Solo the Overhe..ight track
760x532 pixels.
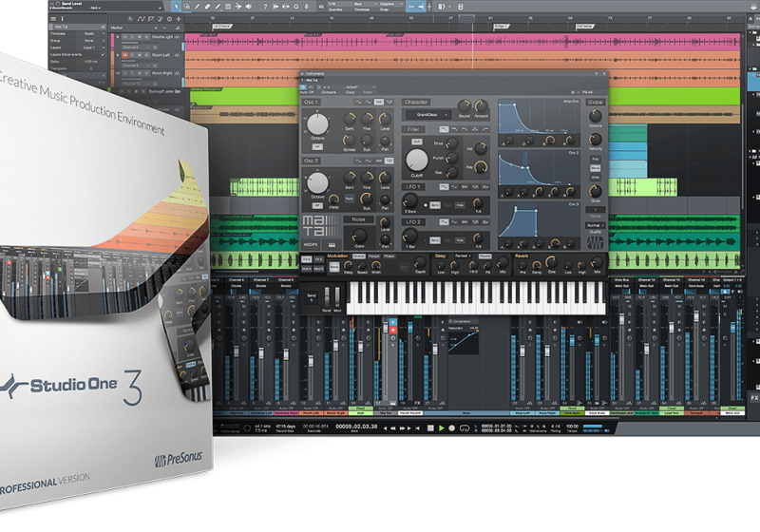pyautogui.click(x=132, y=37)
